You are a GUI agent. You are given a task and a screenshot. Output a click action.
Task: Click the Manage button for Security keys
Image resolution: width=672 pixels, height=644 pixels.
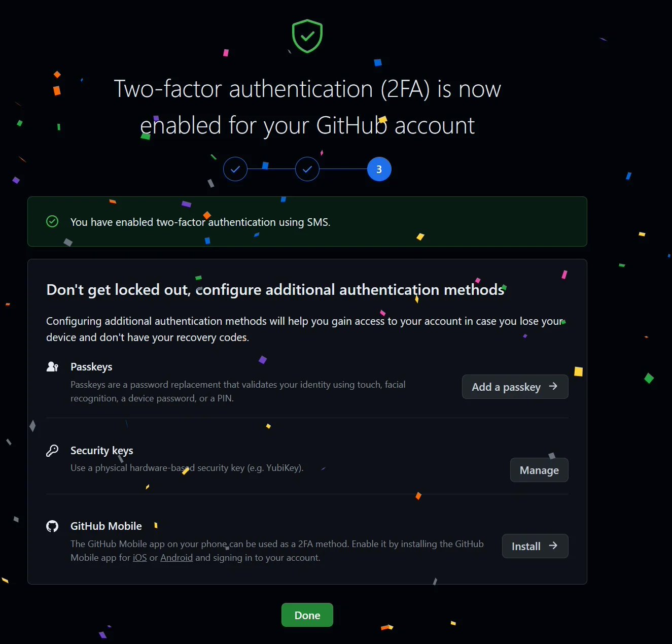coord(539,470)
